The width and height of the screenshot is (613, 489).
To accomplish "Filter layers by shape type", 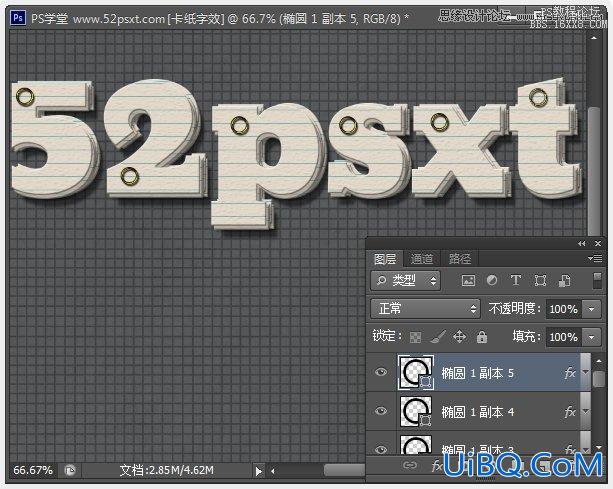I will click(x=540, y=280).
